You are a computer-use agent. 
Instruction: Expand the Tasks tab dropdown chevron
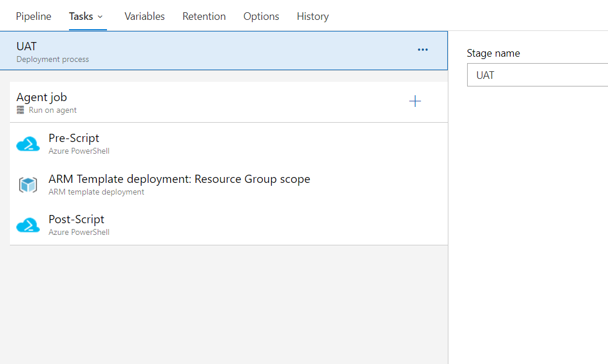(100, 17)
